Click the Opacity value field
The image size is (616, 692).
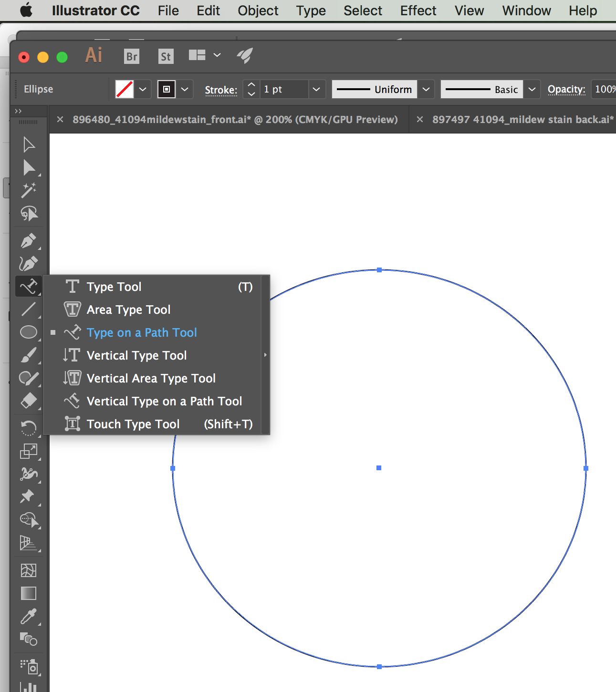604,89
